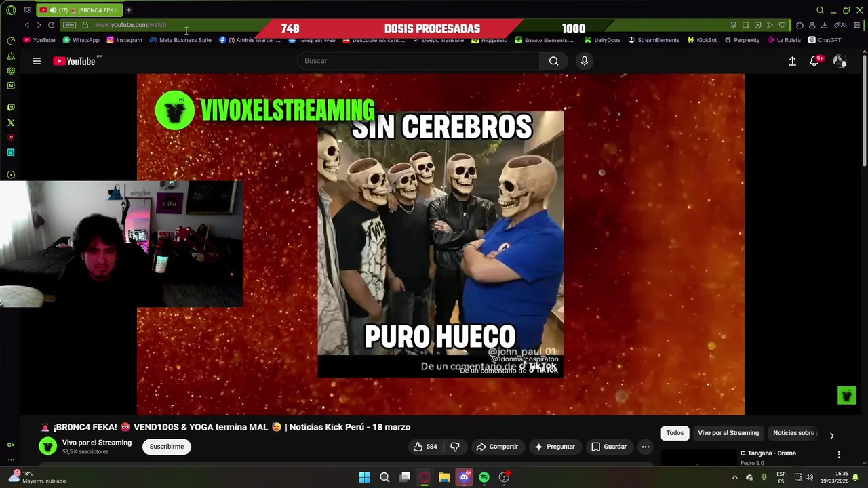Screen dimensions: 868x488
Task: Open YouTube notifications bell
Action: (815, 61)
